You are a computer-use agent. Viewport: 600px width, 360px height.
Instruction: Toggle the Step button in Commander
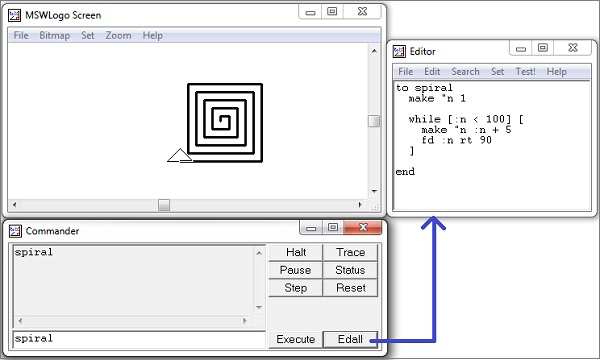coord(295,288)
